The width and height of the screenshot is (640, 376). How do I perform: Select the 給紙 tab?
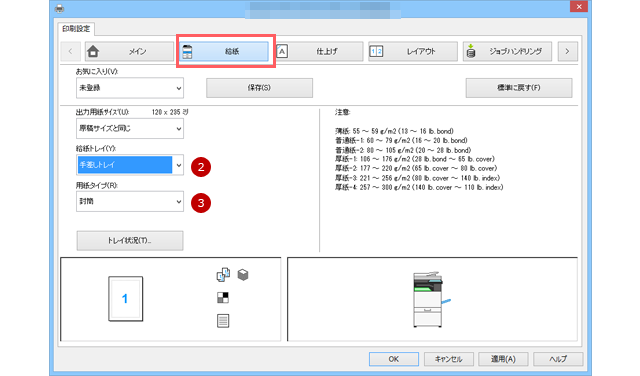(x=224, y=51)
